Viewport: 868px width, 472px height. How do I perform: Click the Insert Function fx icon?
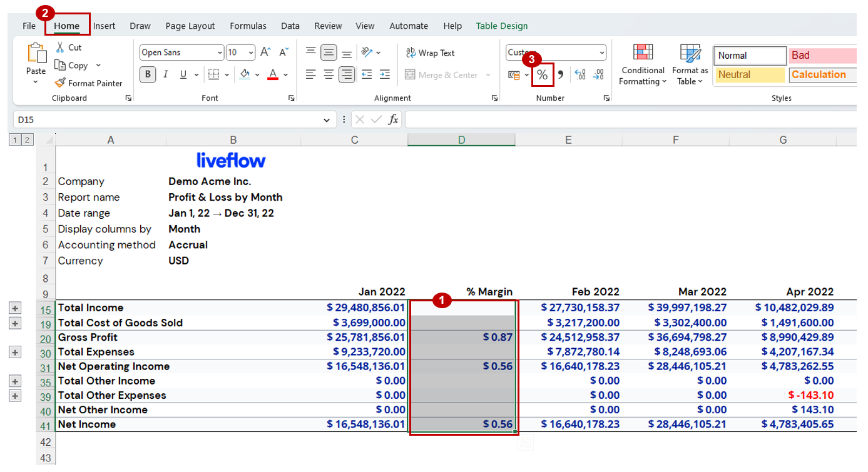coord(393,119)
